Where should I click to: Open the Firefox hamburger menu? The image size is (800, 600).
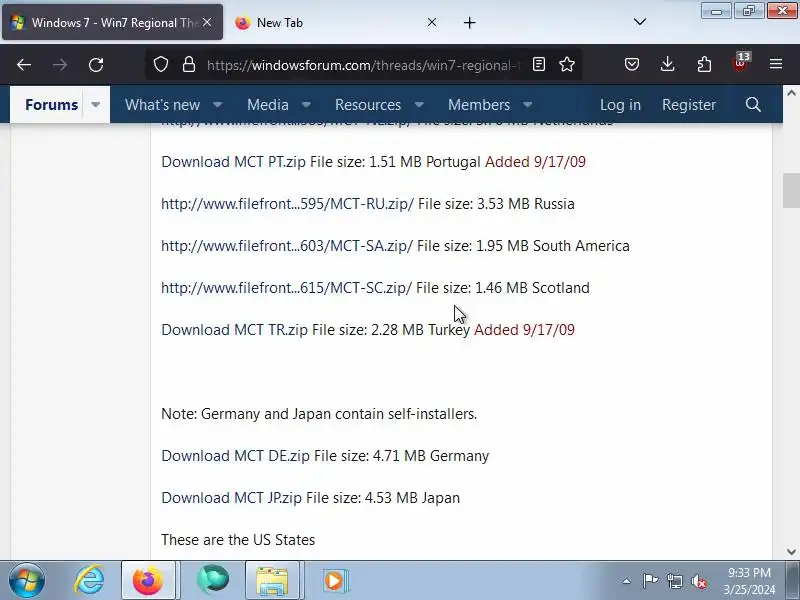tap(776, 64)
